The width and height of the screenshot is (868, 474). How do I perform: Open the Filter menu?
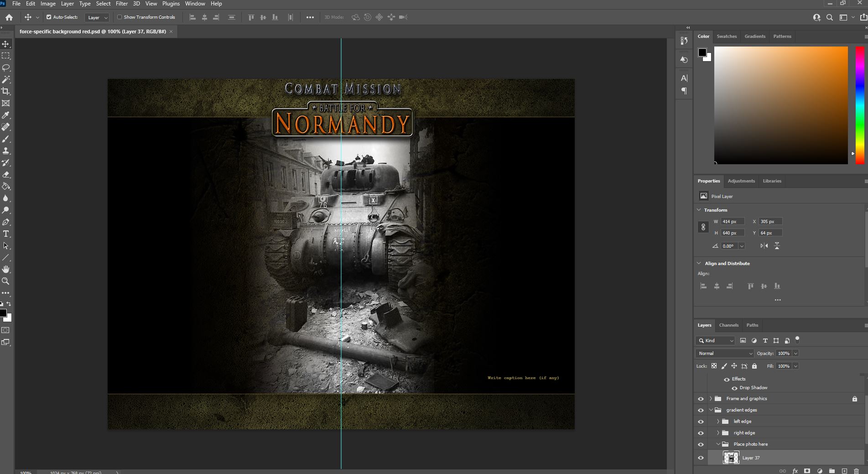tap(122, 4)
